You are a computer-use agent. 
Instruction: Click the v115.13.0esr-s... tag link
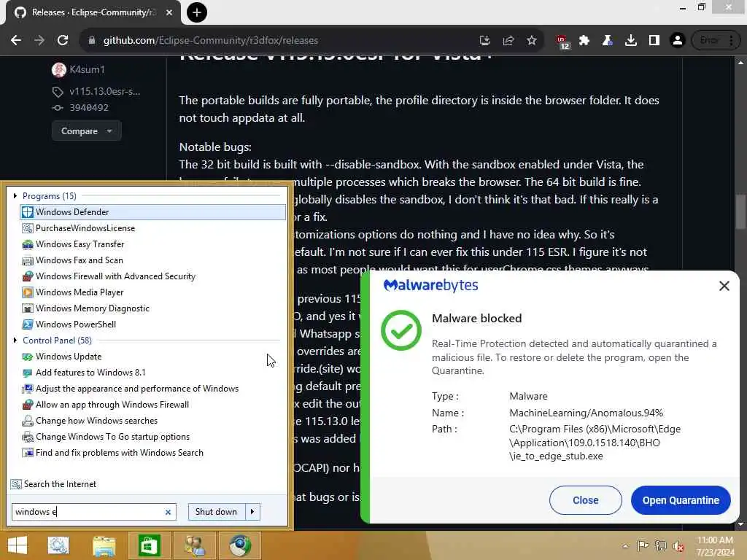[105, 91]
